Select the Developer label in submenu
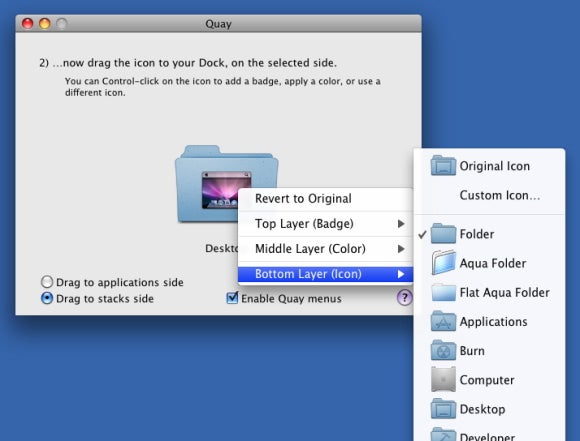 [x=487, y=437]
